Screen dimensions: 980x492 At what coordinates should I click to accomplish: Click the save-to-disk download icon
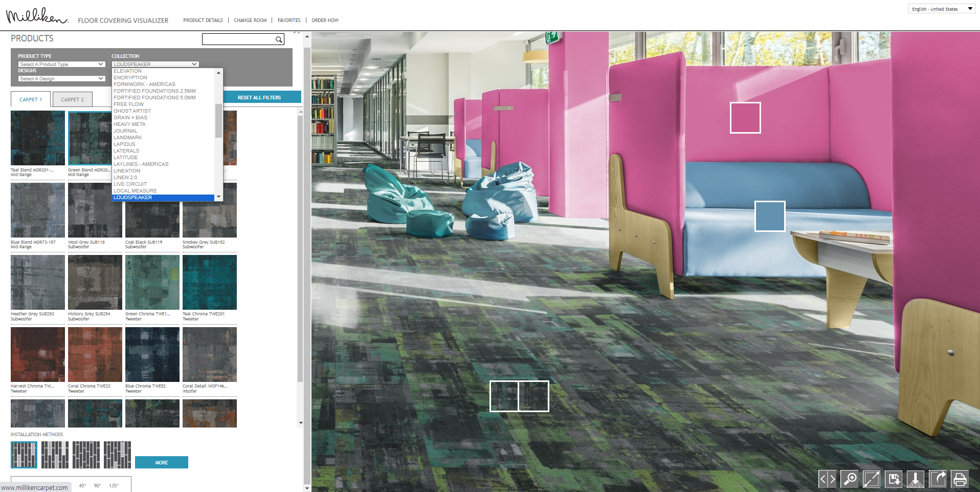pyautogui.click(x=894, y=479)
